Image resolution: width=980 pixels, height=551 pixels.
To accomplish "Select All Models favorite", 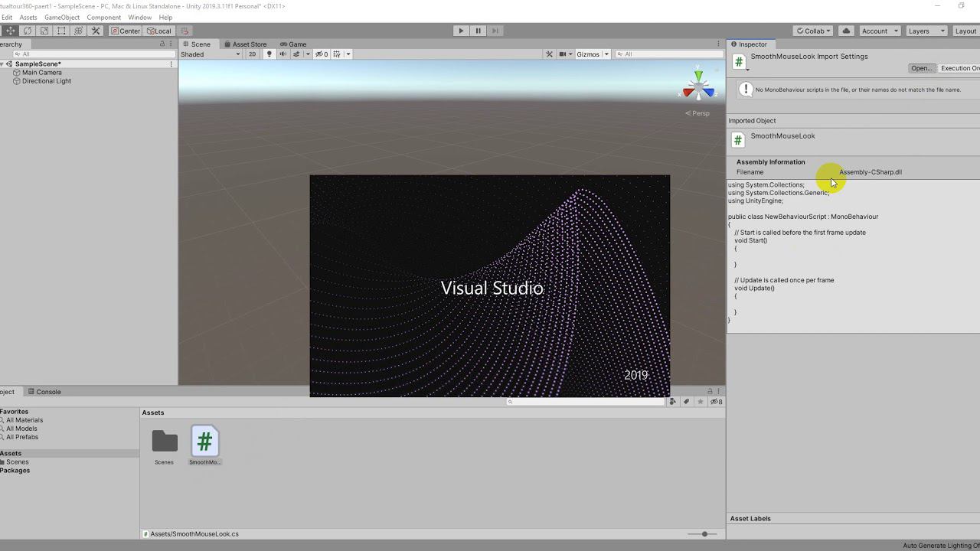I will (21, 429).
